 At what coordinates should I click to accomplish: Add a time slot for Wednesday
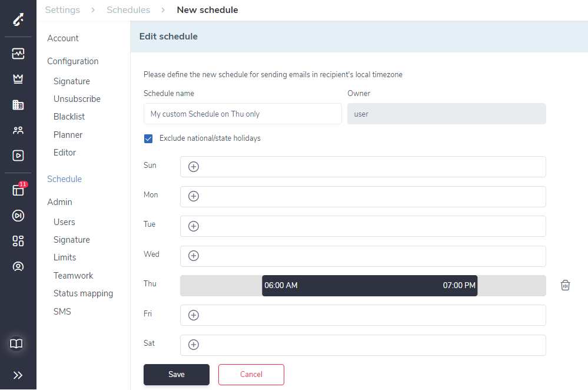[194, 256]
